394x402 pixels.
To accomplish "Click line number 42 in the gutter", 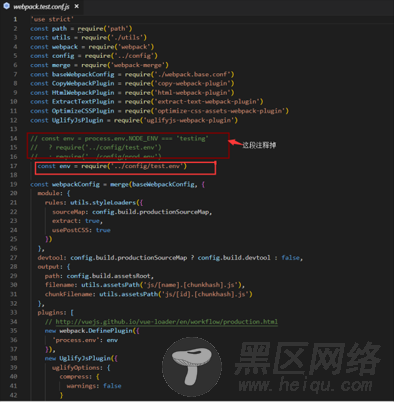I will point(14,395).
